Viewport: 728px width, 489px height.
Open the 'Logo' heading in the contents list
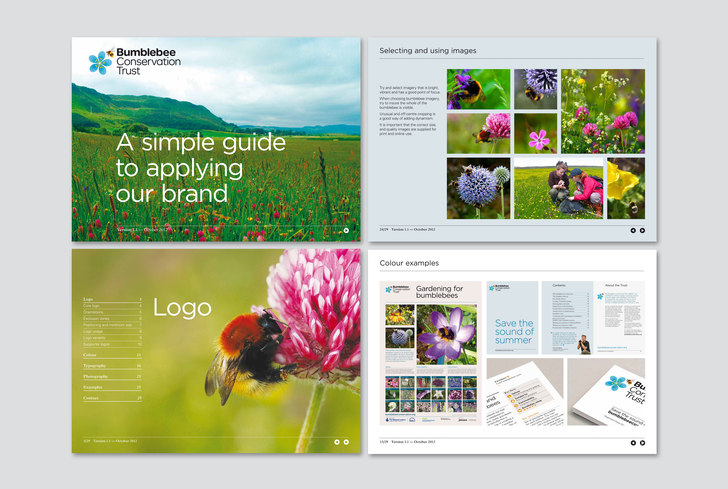pyautogui.click(x=112, y=299)
